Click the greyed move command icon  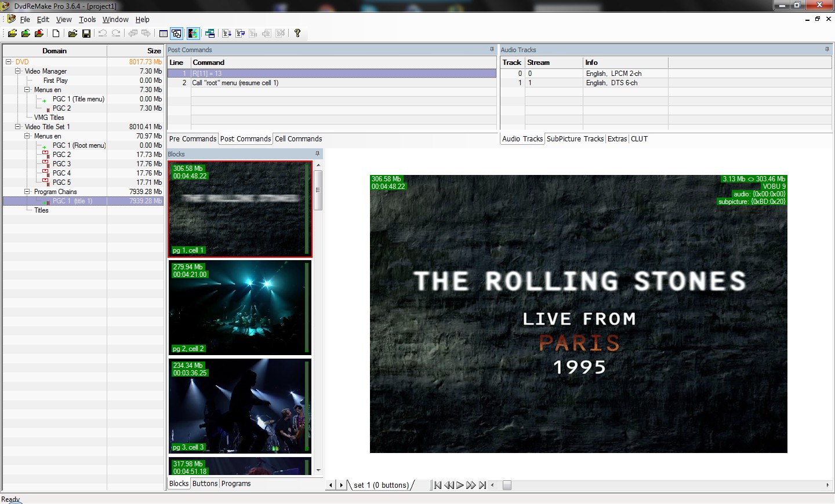[267, 34]
